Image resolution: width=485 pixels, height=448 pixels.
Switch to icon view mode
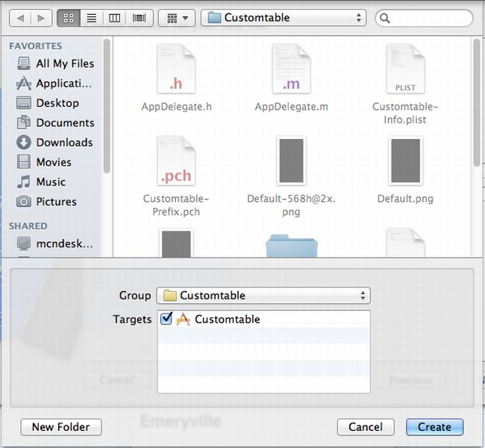[x=69, y=18]
